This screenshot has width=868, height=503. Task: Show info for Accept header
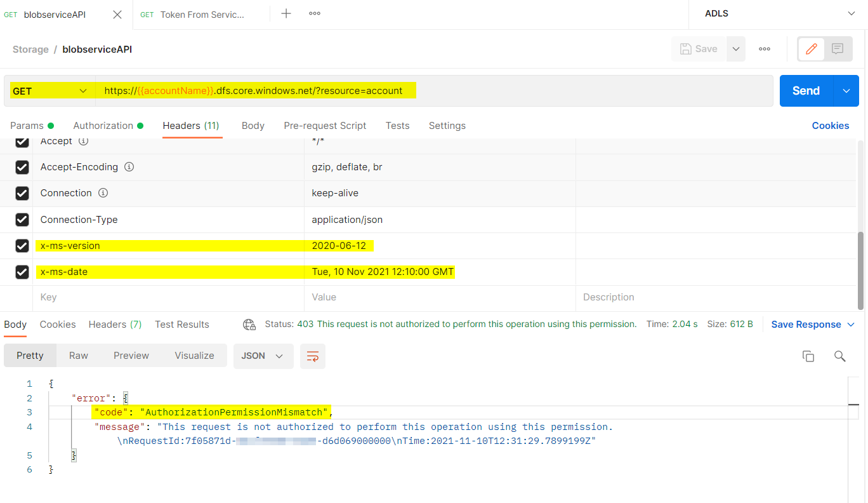tap(82, 141)
